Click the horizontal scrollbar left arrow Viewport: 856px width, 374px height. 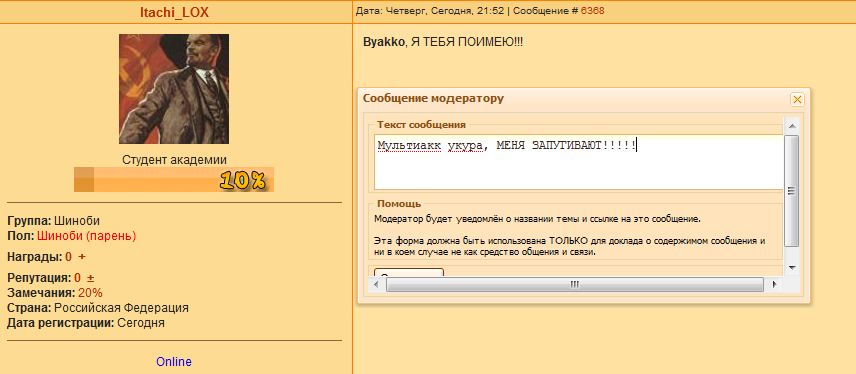point(376,284)
